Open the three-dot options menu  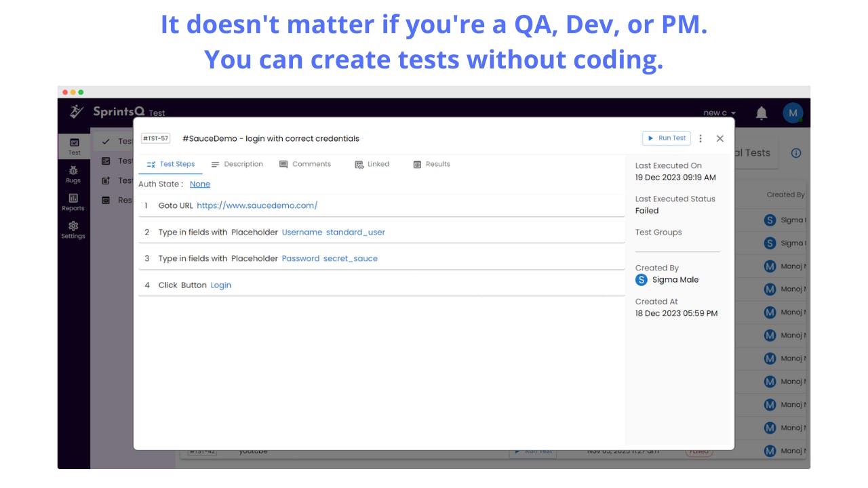click(701, 138)
